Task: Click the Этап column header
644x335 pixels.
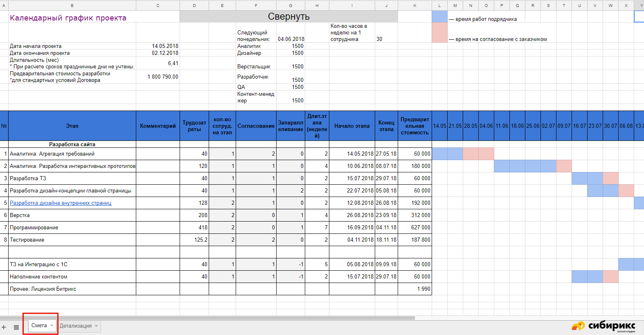Action: 72,126
